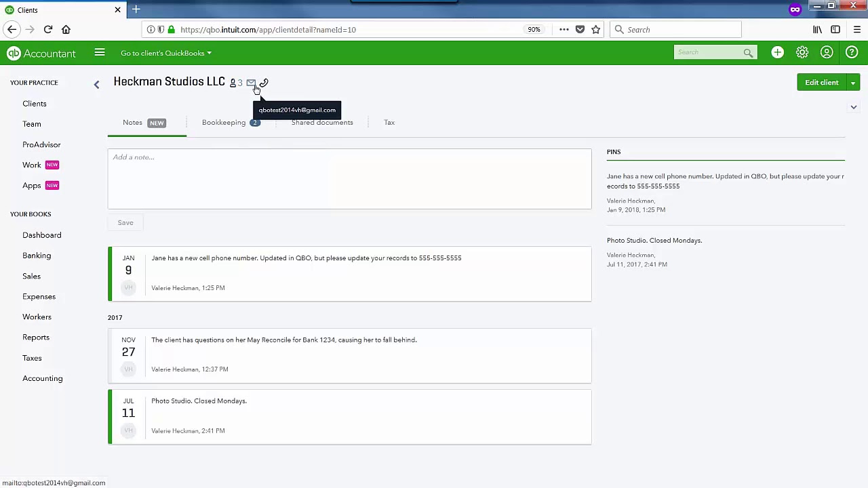Open the Jul 11 Photo Studio note
868x488 pixels.
(x=349, y=417)
